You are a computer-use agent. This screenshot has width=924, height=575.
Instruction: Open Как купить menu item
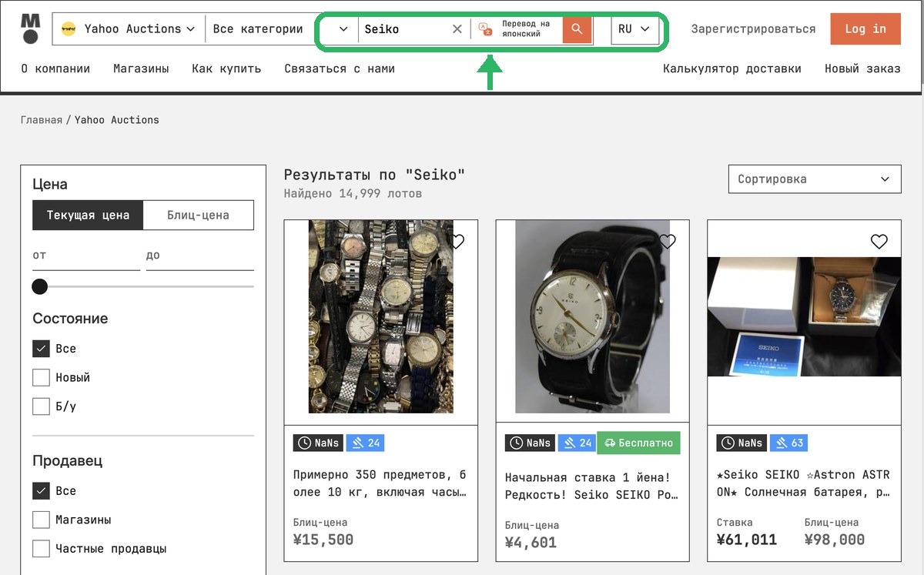point(226,69)
